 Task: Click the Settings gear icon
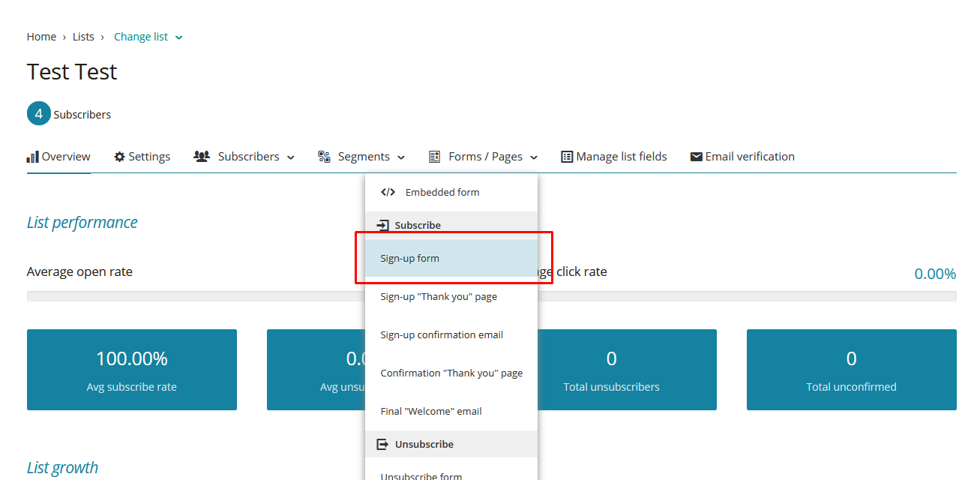pyautogui.click(x=119, y=157)
